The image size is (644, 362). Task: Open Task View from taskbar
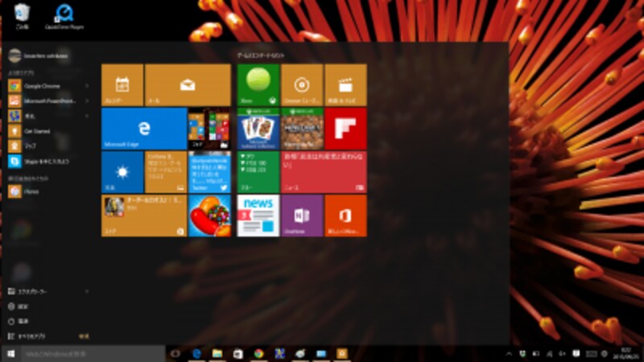click(x=175, y=353)
